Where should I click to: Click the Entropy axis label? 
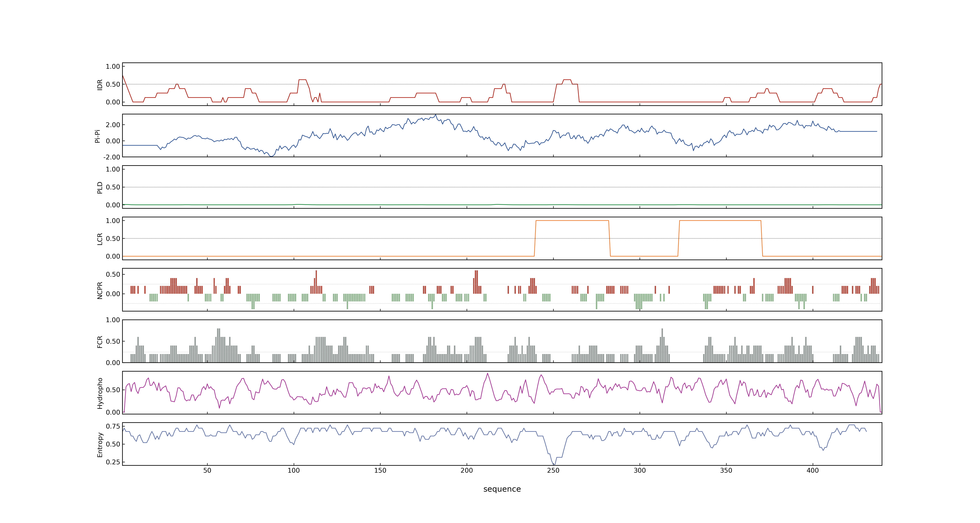[x=100, y=445]
